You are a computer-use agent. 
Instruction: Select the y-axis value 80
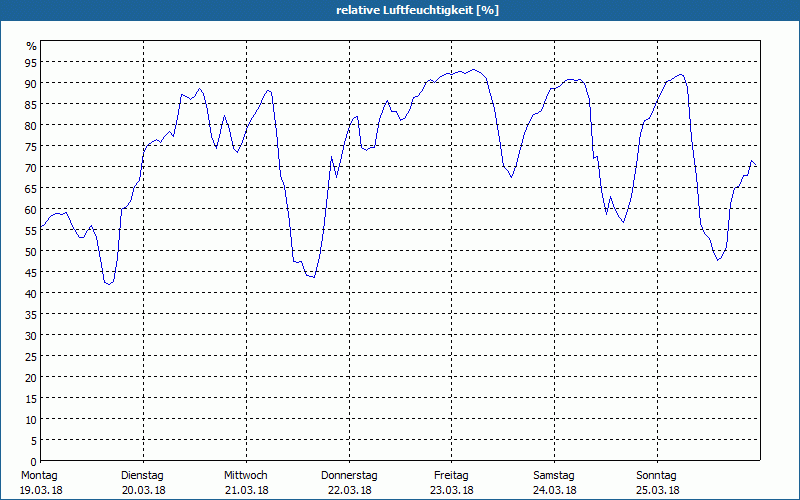click(31, 126)
